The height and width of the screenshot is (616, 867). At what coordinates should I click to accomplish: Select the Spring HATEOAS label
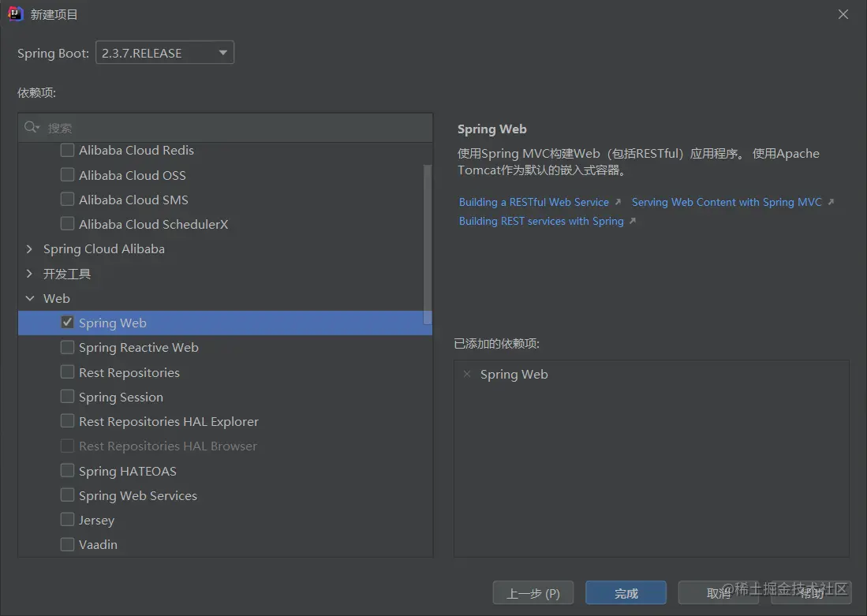pos(127,471)
